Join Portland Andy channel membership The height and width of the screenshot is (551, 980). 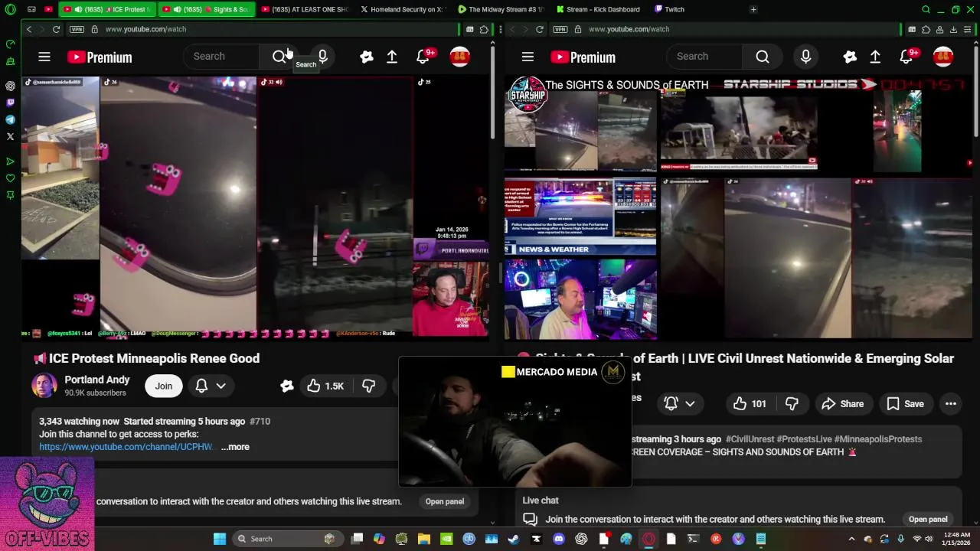pos(164,386)
